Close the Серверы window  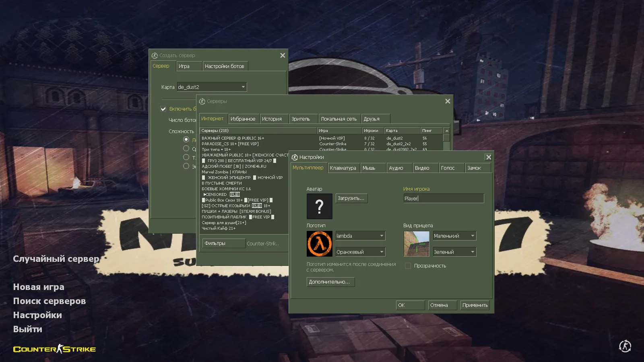coord(448,101)
